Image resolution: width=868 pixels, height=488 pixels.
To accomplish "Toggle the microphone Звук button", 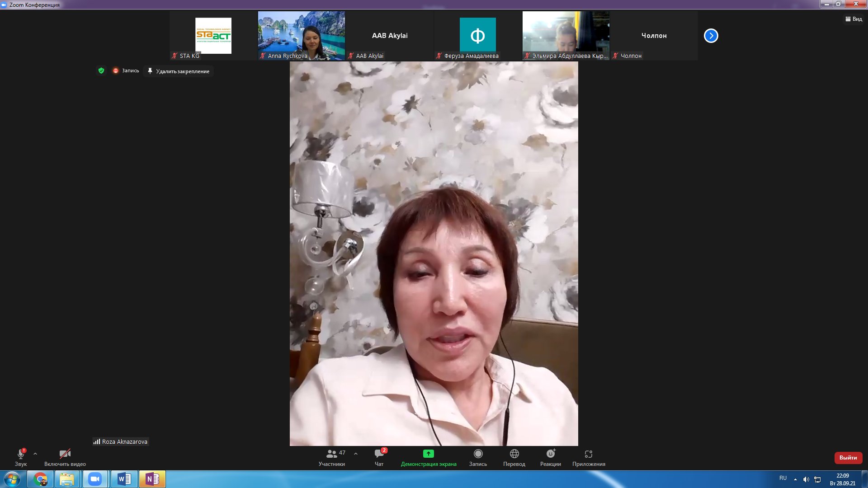I will point(21,454).
